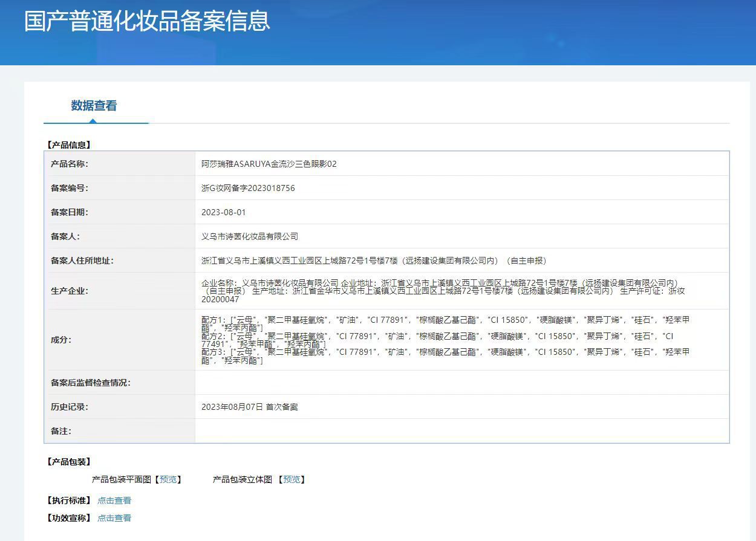Click the 配方1 ingredient line
Screen dimensions: 756x541
click(x=445, y=323)
